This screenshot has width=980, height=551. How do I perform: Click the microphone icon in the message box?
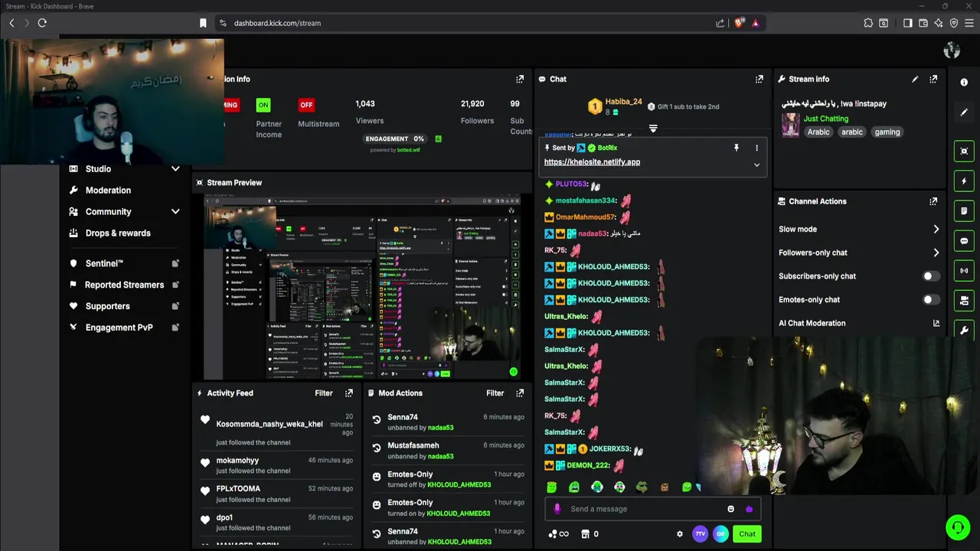pos(557,509)
